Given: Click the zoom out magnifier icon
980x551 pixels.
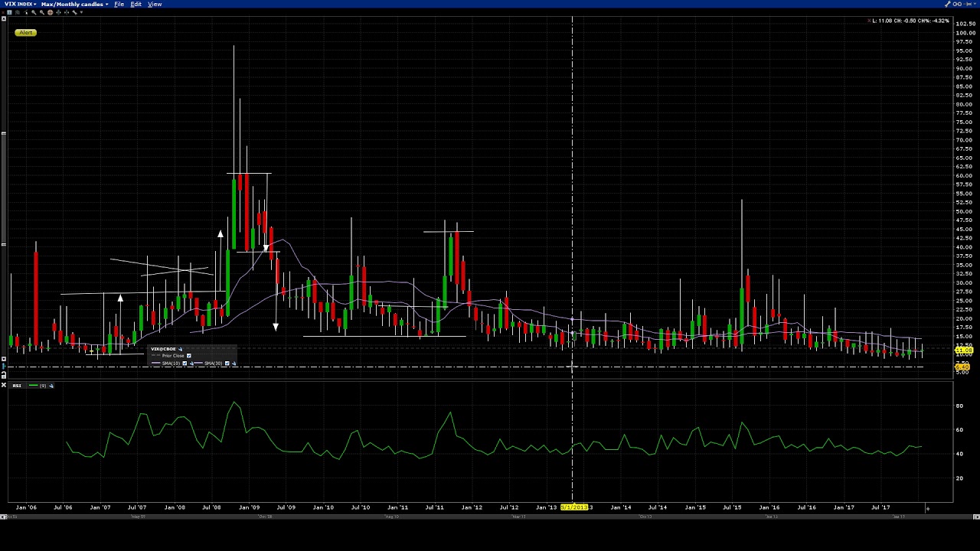Looking at the screenshot, I should point(42,12).
